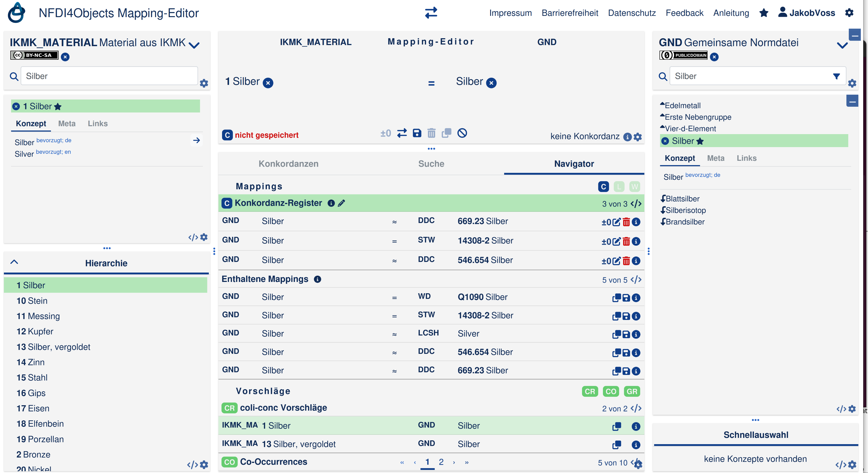Image resolution: width=868 pixels, height=473 pixels.
Task: Toggle the GR suggestions badge
Action: coord(632,392)
